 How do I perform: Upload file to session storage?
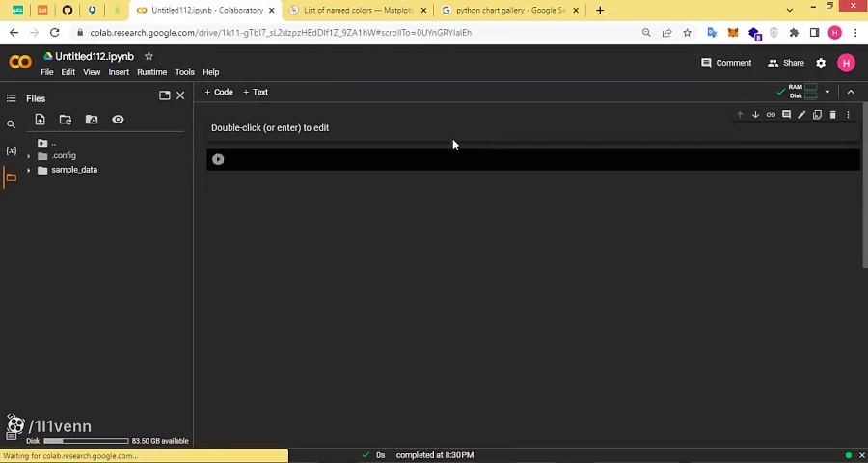40,120
